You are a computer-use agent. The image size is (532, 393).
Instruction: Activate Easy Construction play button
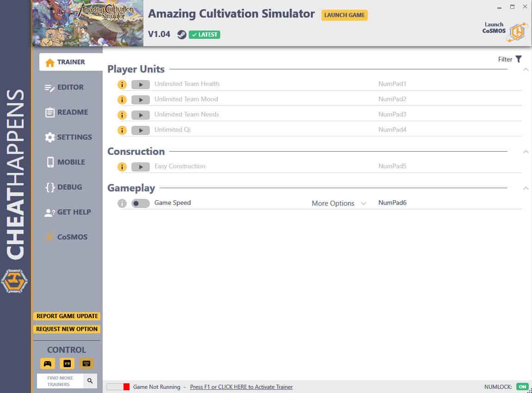pyautogui.click(x=141, y=167)
